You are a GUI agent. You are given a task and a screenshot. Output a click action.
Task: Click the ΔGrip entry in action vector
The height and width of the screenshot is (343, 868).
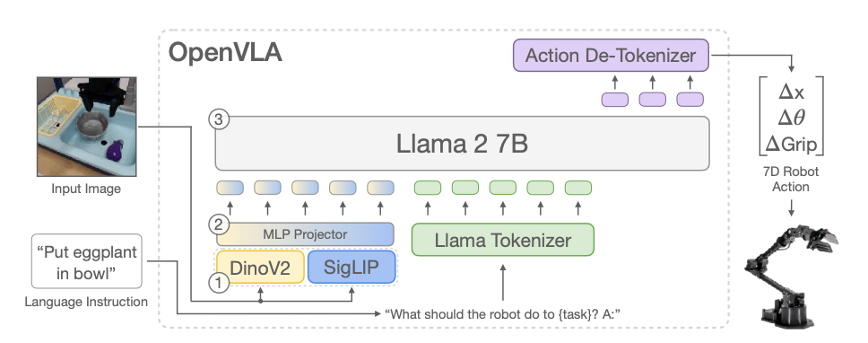click(x=791, y=144)
